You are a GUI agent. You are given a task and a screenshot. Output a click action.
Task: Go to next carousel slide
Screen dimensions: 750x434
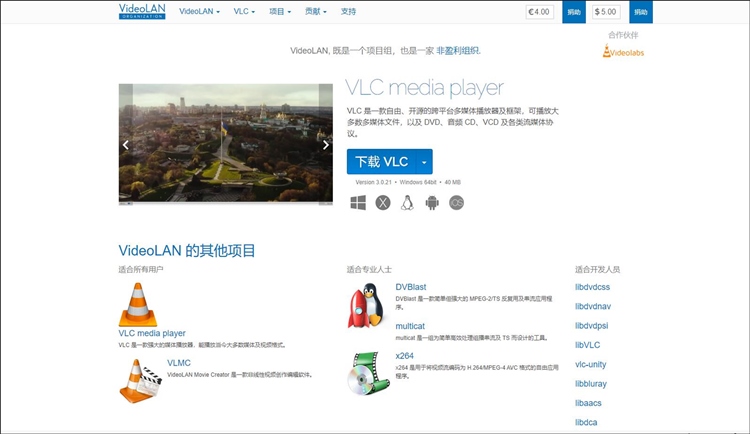tap(326, 145)
